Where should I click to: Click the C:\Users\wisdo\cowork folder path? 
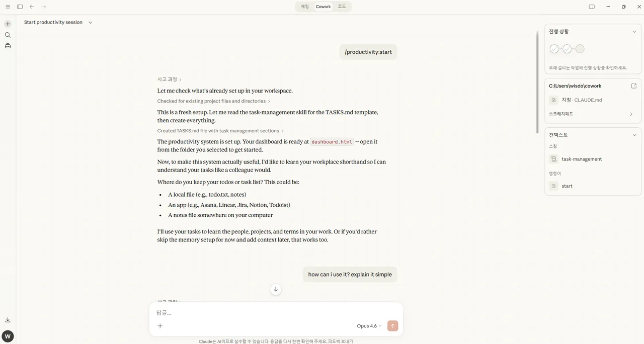tap(575, 86)
